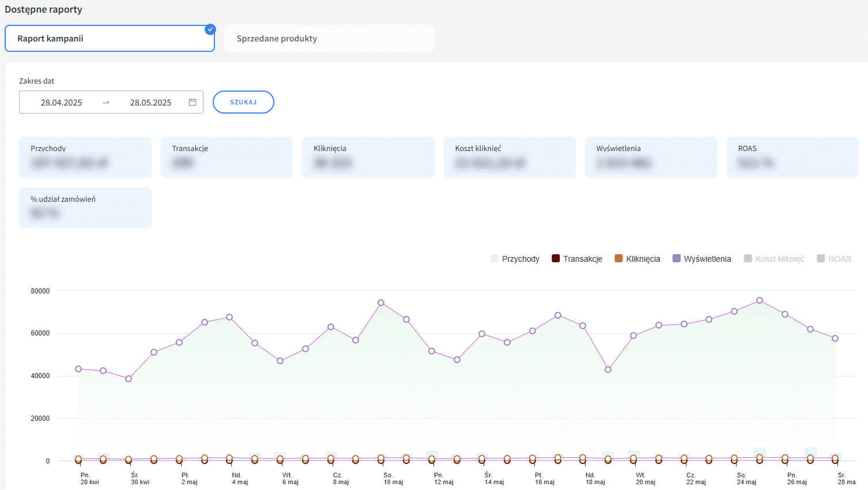
Task: Toggle Transakcje series in chart legend
Action: [x=577, y=259]
